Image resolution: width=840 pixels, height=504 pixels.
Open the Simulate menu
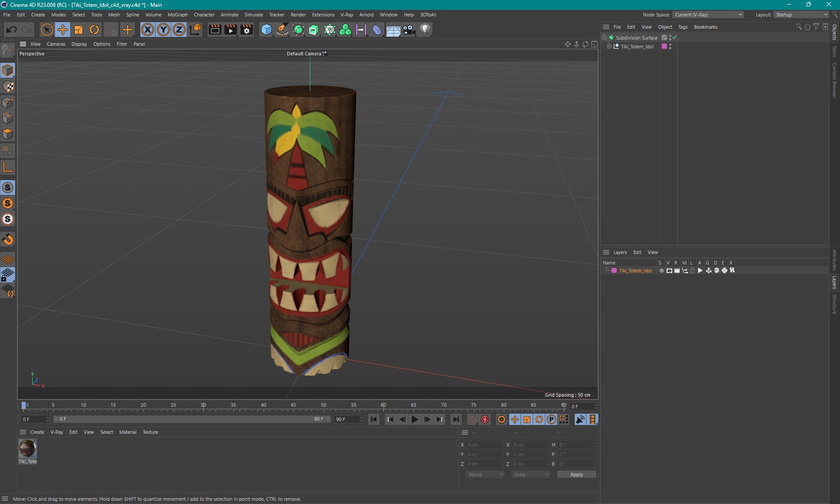(254, 15)
